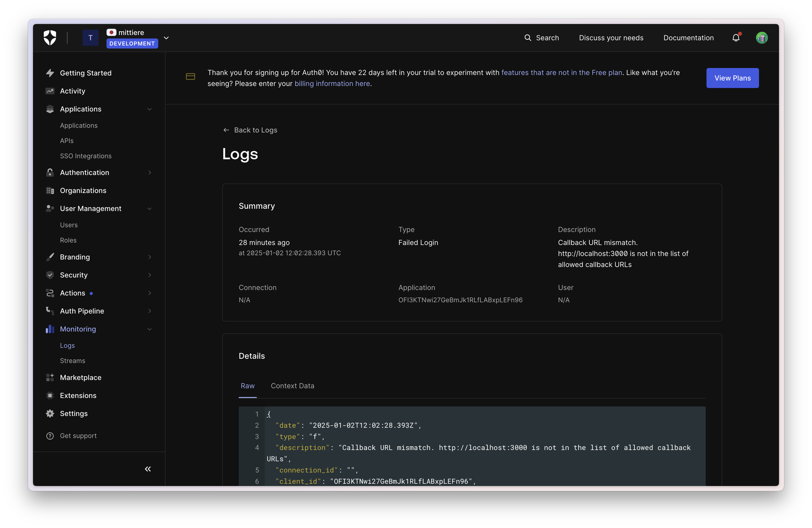The image size is (812, 528).
Task: Click the Marketplace icon in the sidebar
Action: coord(50,377)
